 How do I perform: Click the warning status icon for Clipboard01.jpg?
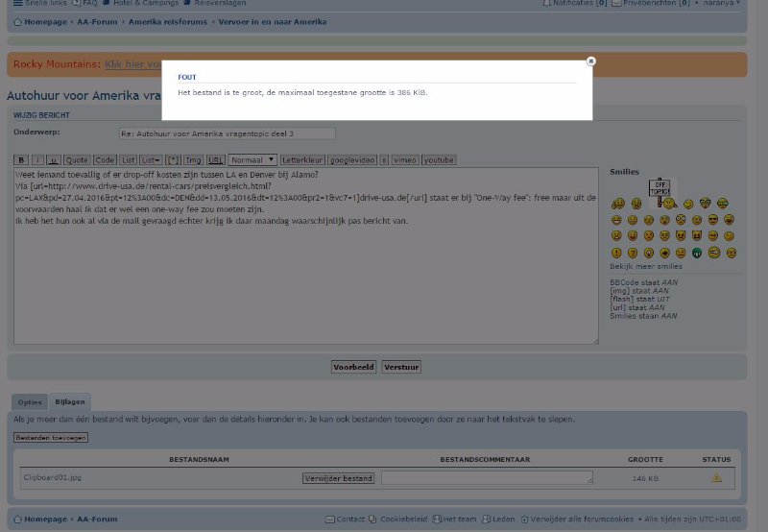click(716, 477)
